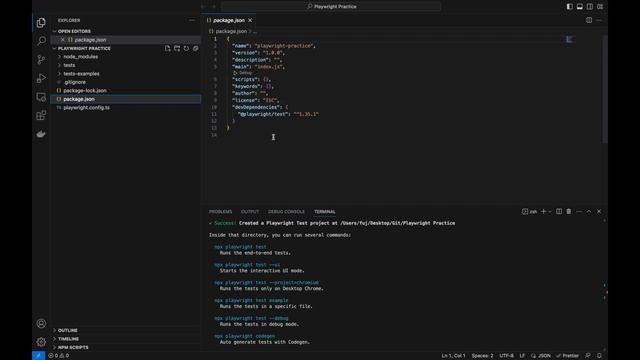Image resolution: width=640 pixels, height=360 pixels.
Task: Open the Source Control view
Action: [41, 59]
